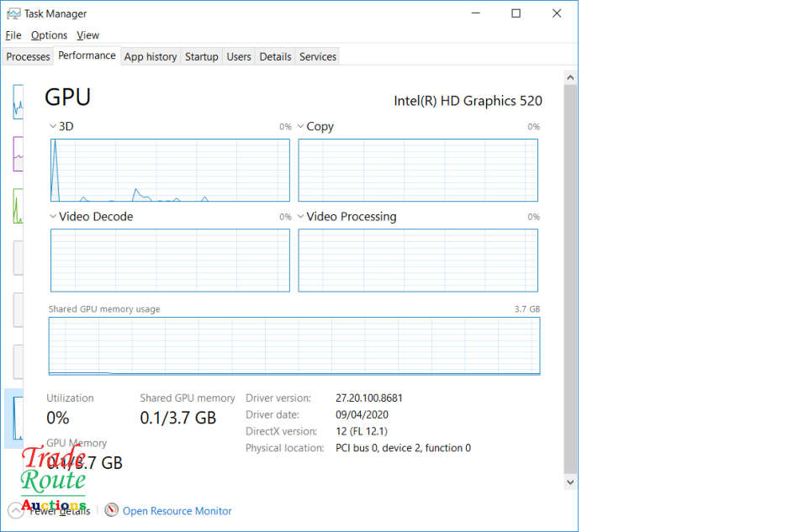Select the blue CPU graph thumbnail

point(18,102)
